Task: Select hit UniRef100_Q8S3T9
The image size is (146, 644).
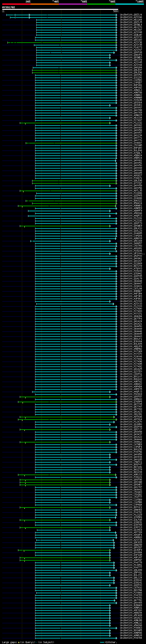Action: pyautogui.click(x=131, y=60)
